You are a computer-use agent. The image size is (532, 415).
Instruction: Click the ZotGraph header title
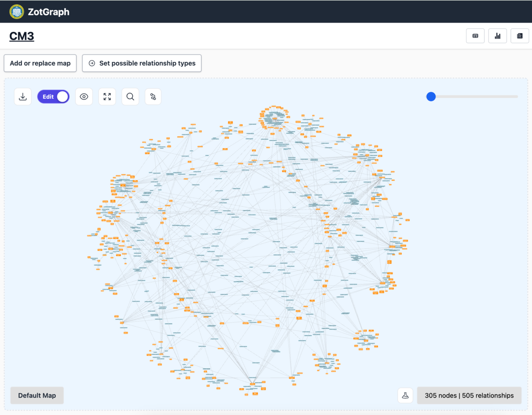[x=48, y=12]
